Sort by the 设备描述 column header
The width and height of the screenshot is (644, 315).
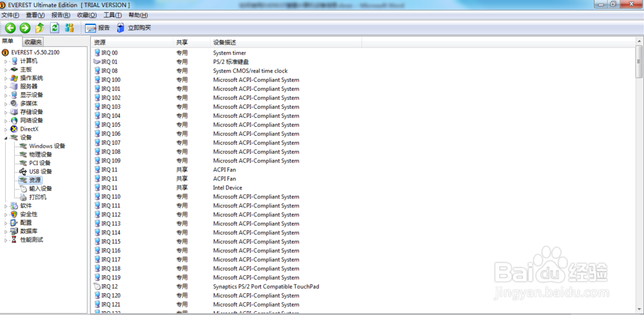[x=286, y=43]
